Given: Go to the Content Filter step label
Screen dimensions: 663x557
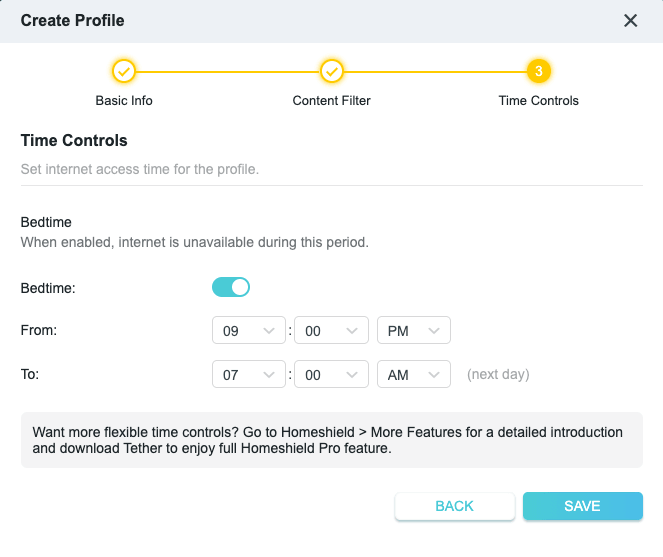Looking at the screenshot, I should coord(331,101).
